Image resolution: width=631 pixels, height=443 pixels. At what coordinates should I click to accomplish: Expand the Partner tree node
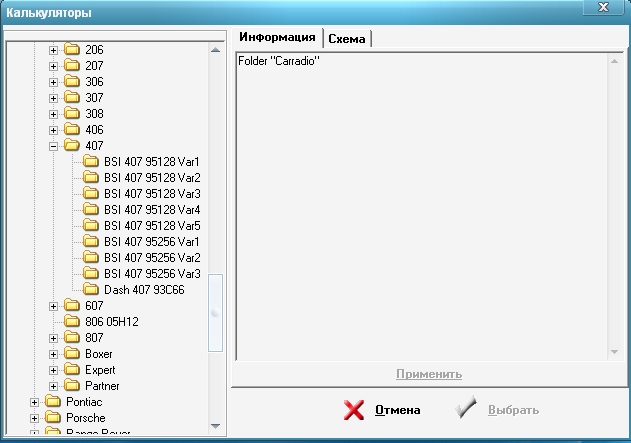pyautogui.click(x=53, y=387)
